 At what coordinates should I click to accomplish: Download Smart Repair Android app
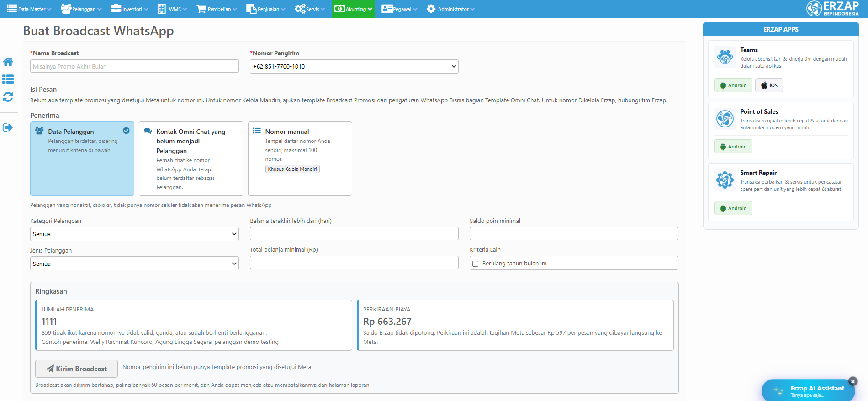click(733, 208)
